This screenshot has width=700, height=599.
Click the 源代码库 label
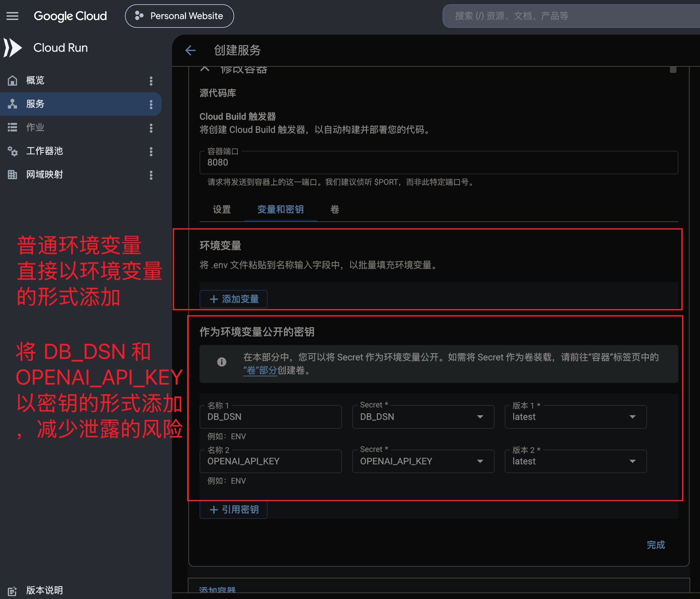218,93
